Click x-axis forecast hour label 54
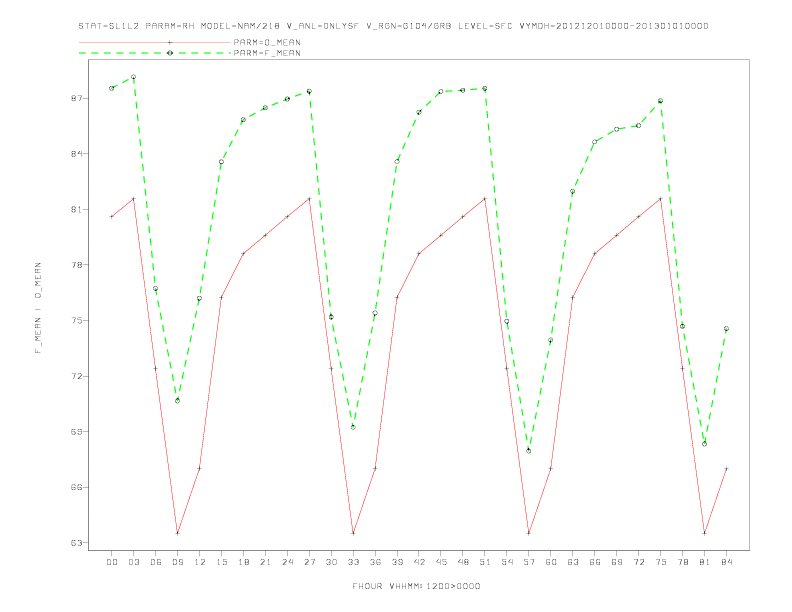This screenshot has width=792, height=612. point(507,562)
